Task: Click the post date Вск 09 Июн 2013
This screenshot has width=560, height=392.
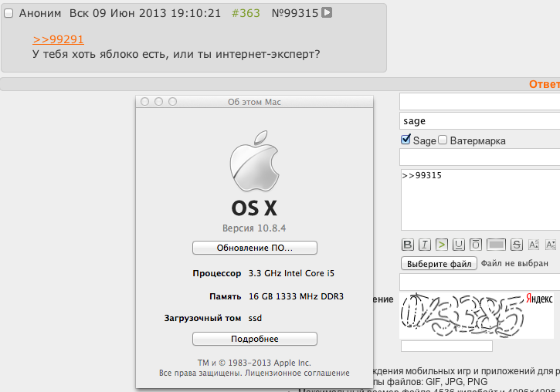Action: tap(117, 13)
